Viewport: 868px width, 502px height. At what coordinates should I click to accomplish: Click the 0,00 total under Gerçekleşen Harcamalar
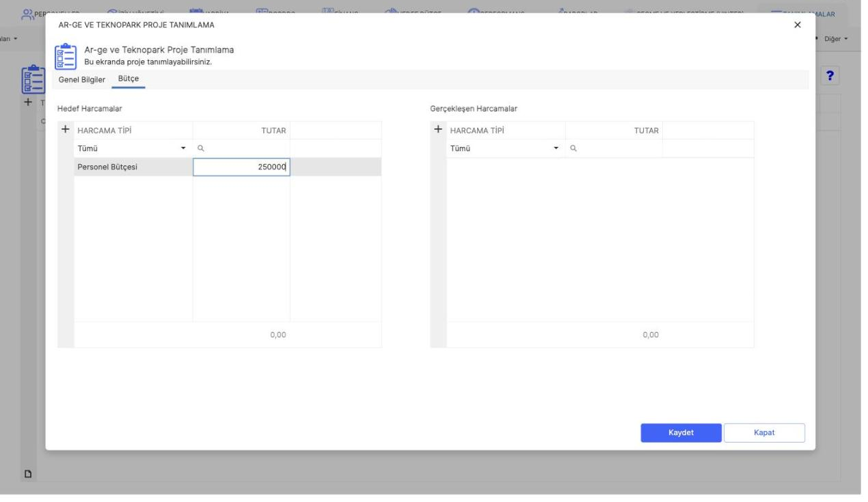pos(651,335)
